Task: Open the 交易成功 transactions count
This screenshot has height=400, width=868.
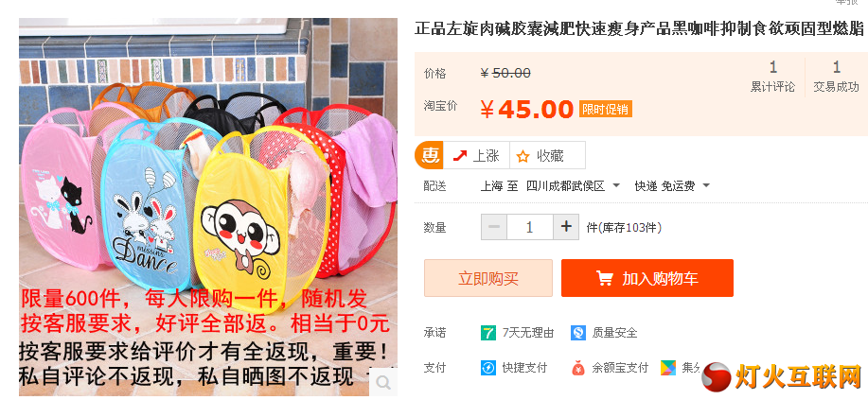Action: click(836, 77)
